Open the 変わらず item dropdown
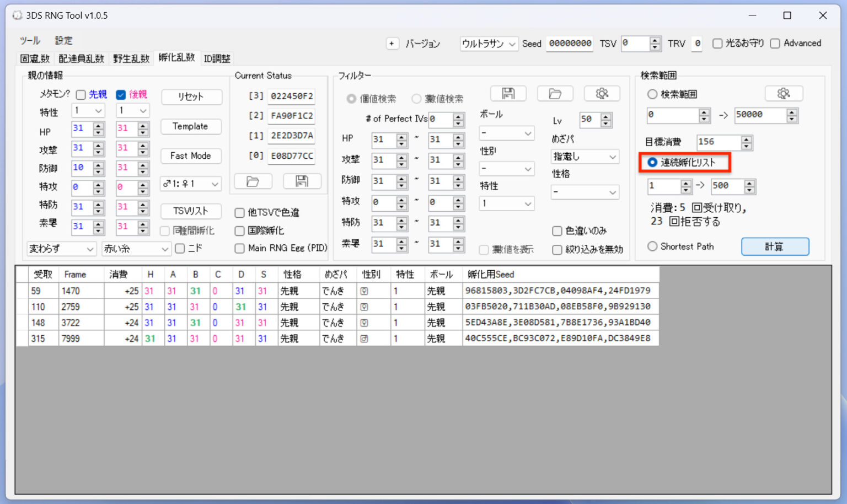Screen dimensions: 847x504 click(61, 249)
